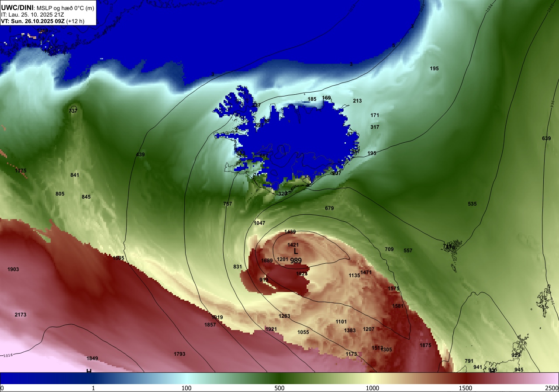Image resolution: width=559 pixels, height=392 pixels.
Task: Click the map value '213'
Action: (x=357, y=101)
